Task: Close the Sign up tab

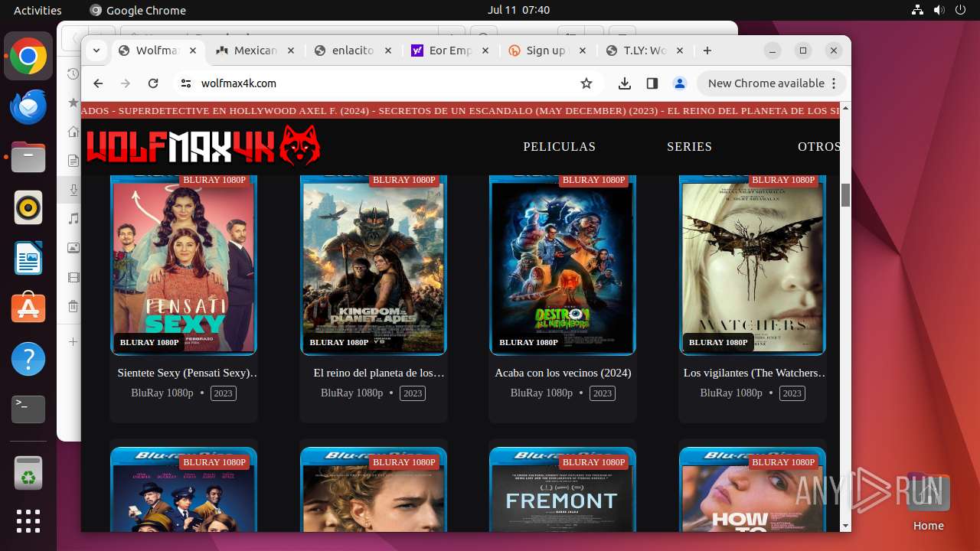Action: [582, 51]
